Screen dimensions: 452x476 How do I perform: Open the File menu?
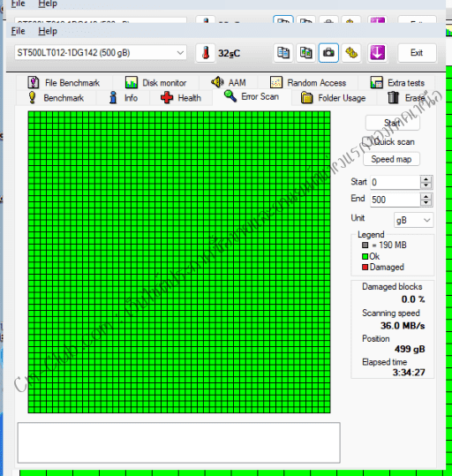[x=18, y=31]
